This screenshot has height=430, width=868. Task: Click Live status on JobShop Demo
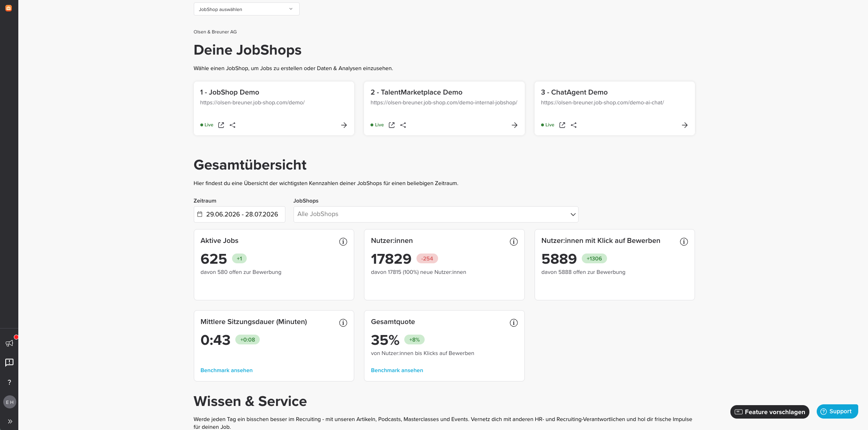(207, 125)
